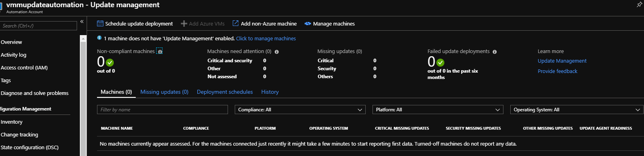Open the Provide feedback link
Image resolution: width=644 pixels, height=156 pixels.
pyautogui.click(x=557, y=71)
